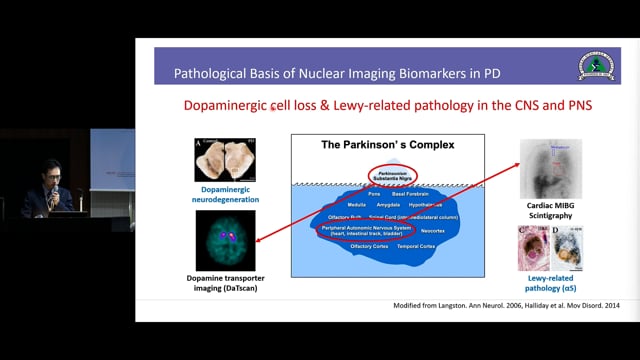Click the 'Medulla' label in iceberg
The width and height of the screenshot is (640, 360).
click(x=356, y=204)
